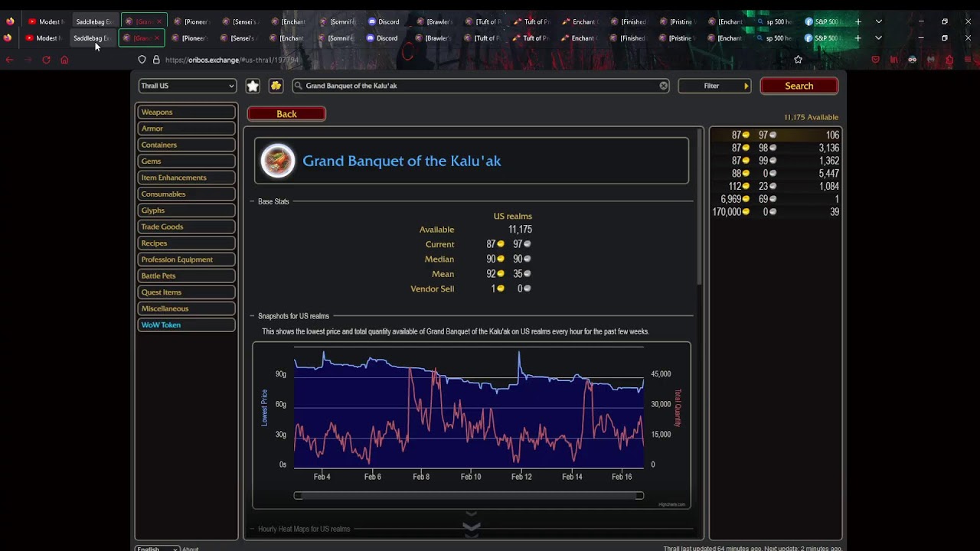Open the Battle Pets category
The width and height of the screenshot is (980, 551).
click(187, 275)
